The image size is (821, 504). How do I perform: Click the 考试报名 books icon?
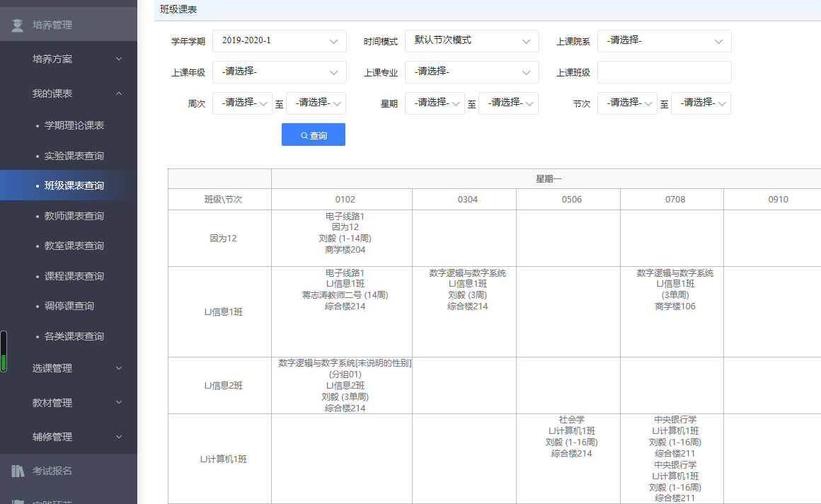(x=17, y=471)
